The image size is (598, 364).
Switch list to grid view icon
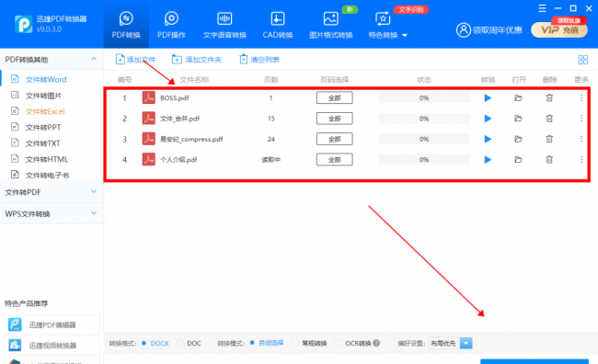click(x=582, y=60)
